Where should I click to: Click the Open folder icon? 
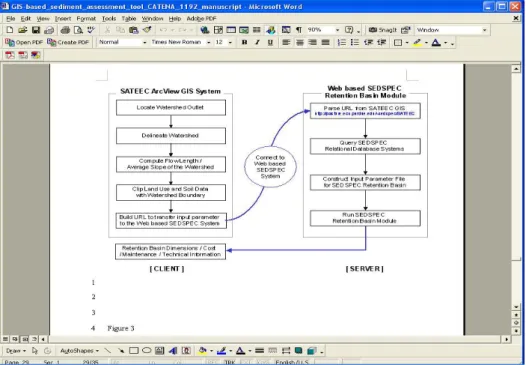click(22, 30)
